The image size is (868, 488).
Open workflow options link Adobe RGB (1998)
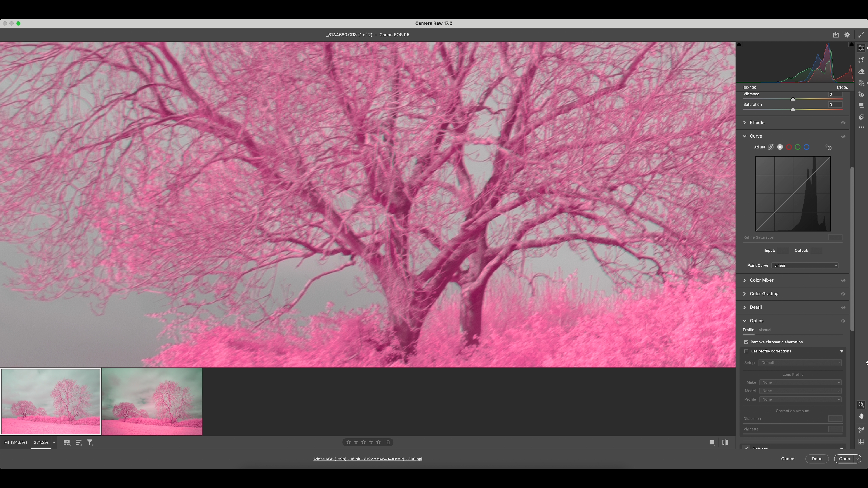[367, 459]
